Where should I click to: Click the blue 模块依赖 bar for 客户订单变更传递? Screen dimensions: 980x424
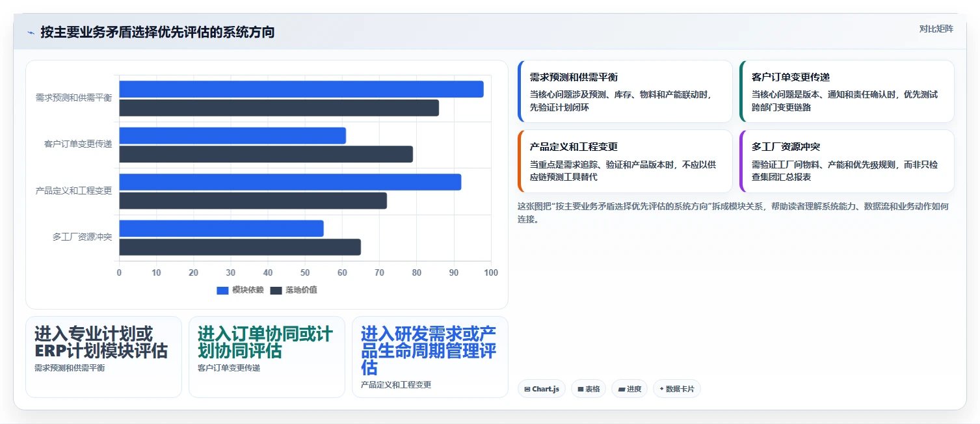232,135
